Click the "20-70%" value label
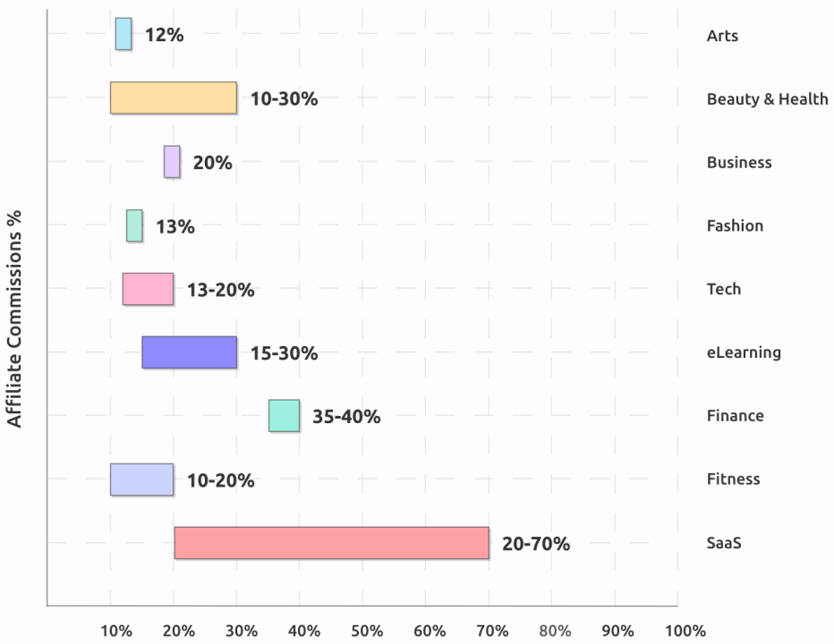Viewport: 834px width, 644px height. coord(536,544)
